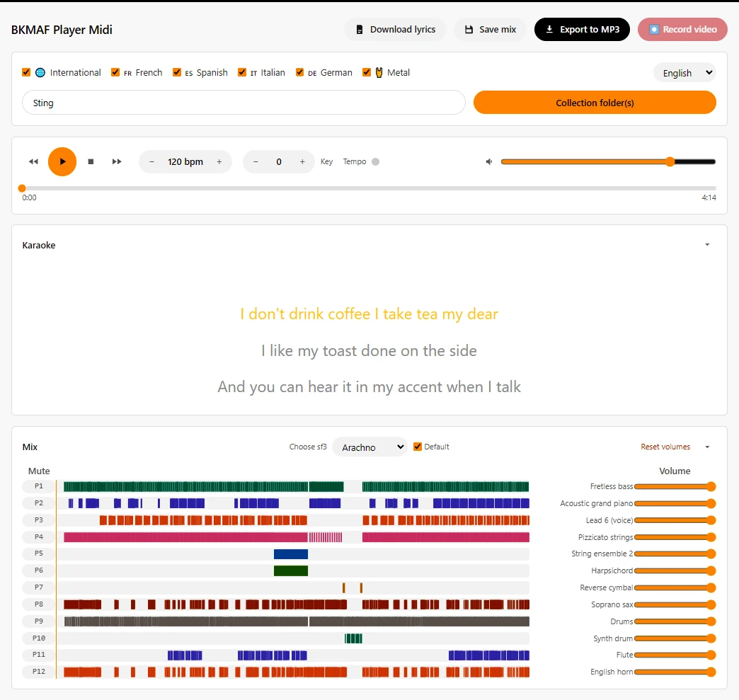Mute track P7
The width and height of the screenshot is (739, 700).
(39, 587)
